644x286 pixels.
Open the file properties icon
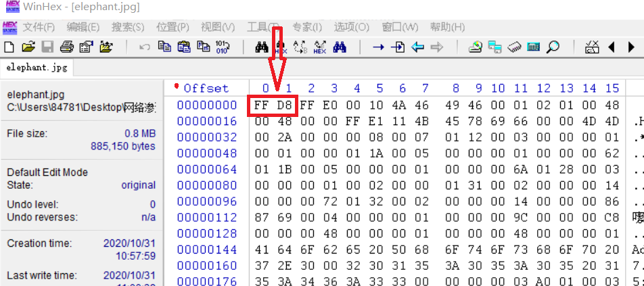[x=87, y=47]
